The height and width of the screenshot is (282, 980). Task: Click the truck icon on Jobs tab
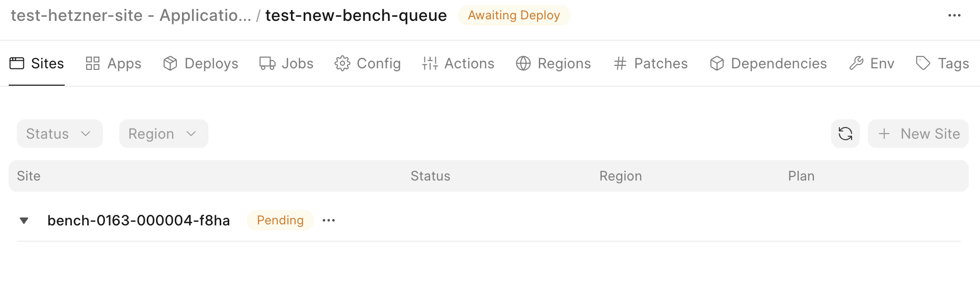pos(268,63)
